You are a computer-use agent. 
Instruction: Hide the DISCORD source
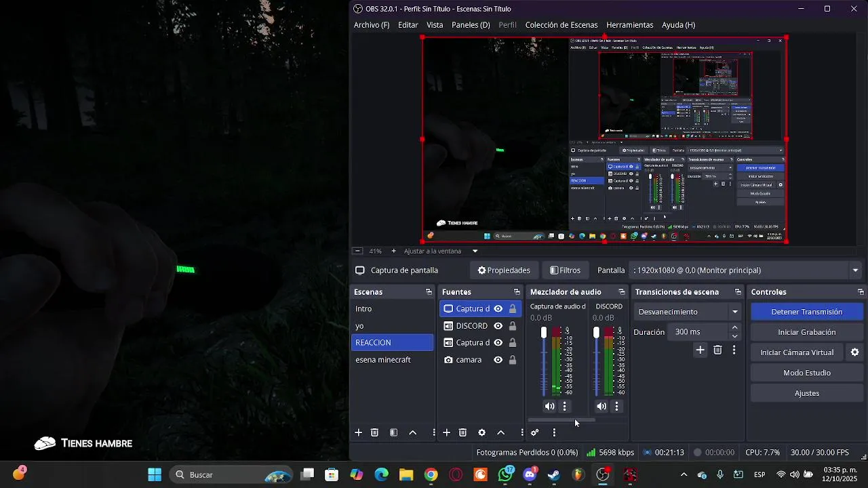click(498, 326)
